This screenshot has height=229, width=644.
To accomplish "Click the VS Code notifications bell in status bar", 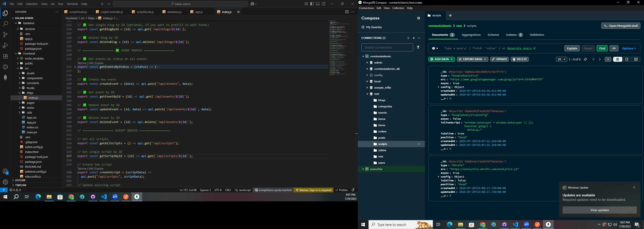I will 353,190.
